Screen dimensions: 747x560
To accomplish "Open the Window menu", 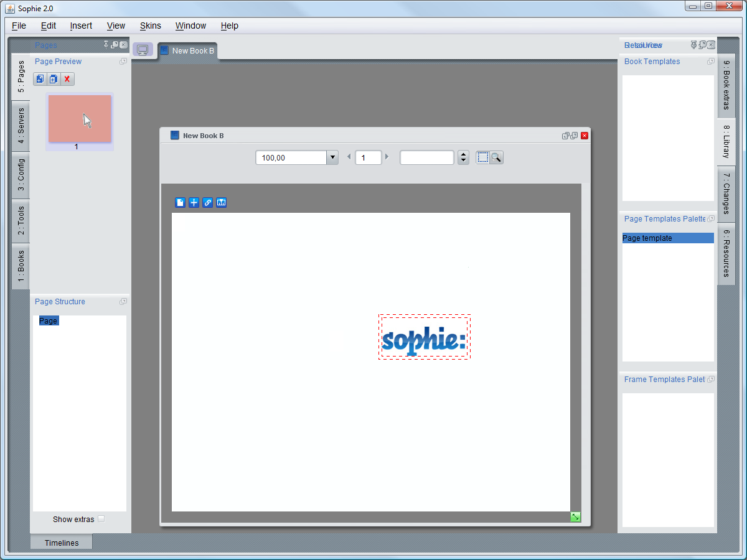I will pos(190,26).
